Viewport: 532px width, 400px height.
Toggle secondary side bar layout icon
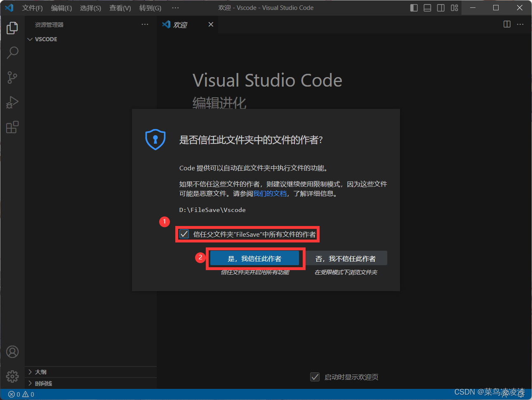coord(441,8)
